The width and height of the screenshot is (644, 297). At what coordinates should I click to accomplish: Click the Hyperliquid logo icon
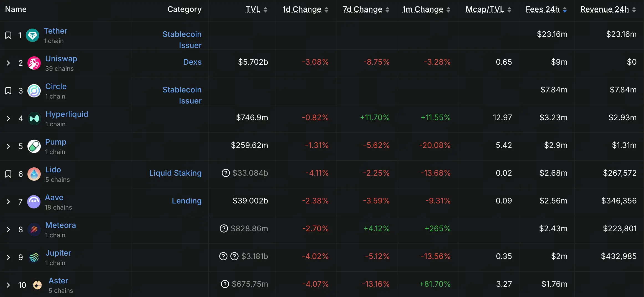coord(34,119)
